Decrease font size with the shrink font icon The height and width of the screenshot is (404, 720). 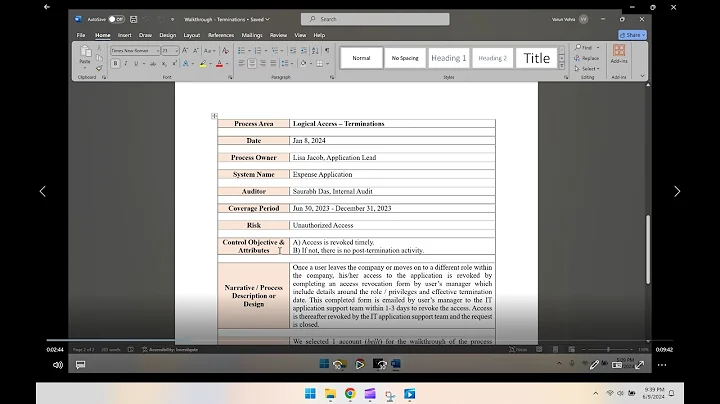point(196,50)
